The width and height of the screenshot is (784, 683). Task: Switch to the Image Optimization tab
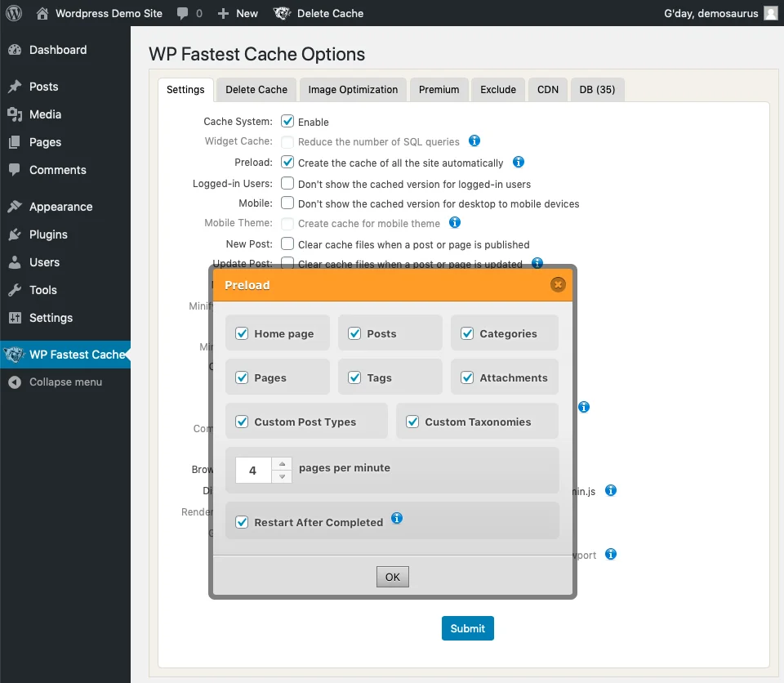(x=353, y=90)
